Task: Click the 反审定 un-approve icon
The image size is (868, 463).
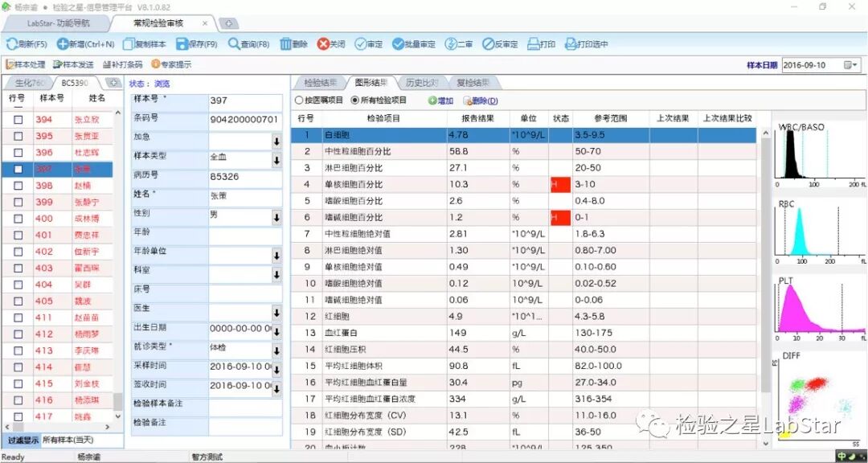Action: 488,44
